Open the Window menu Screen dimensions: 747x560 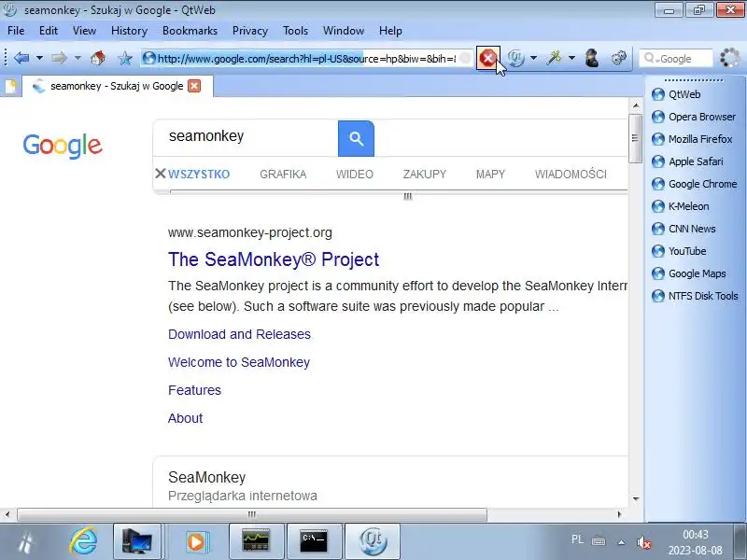pyautogui.click(x=344, y=31)
